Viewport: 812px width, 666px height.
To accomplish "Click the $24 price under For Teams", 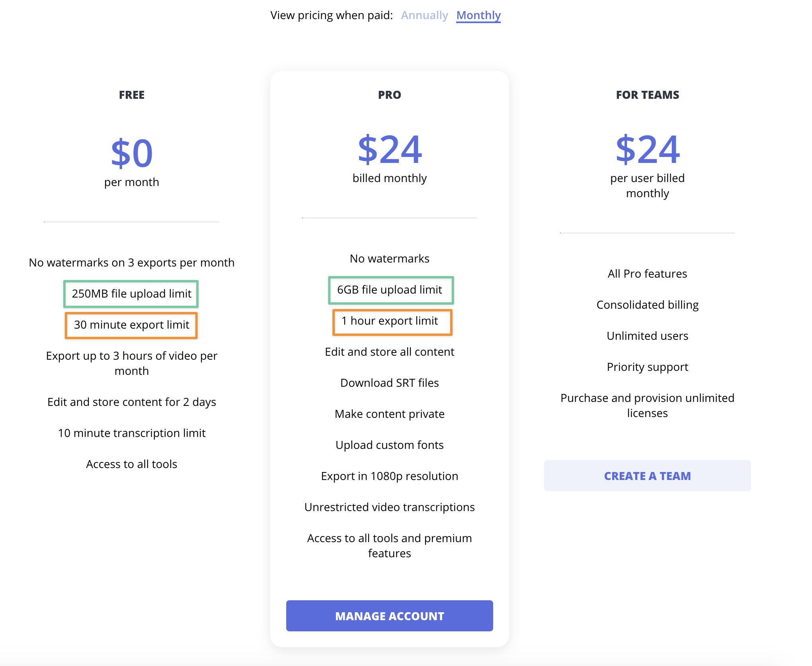I will click(x=647, y=149).
